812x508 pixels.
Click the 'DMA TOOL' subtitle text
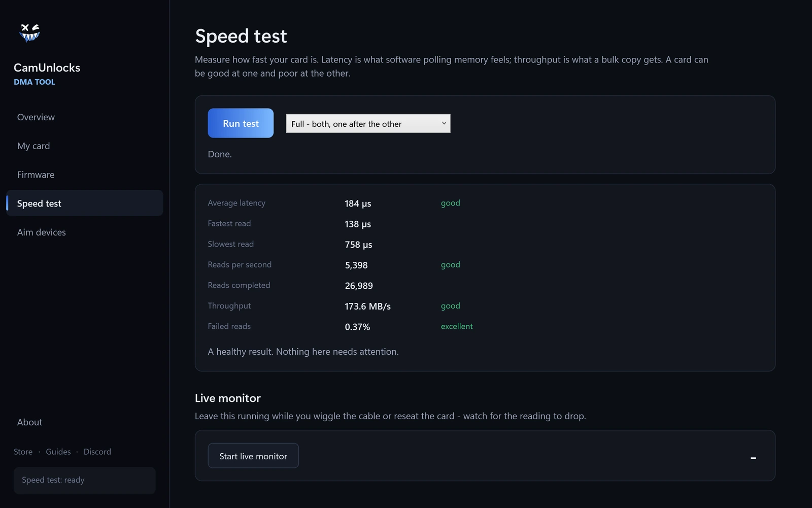click(35, 82)
